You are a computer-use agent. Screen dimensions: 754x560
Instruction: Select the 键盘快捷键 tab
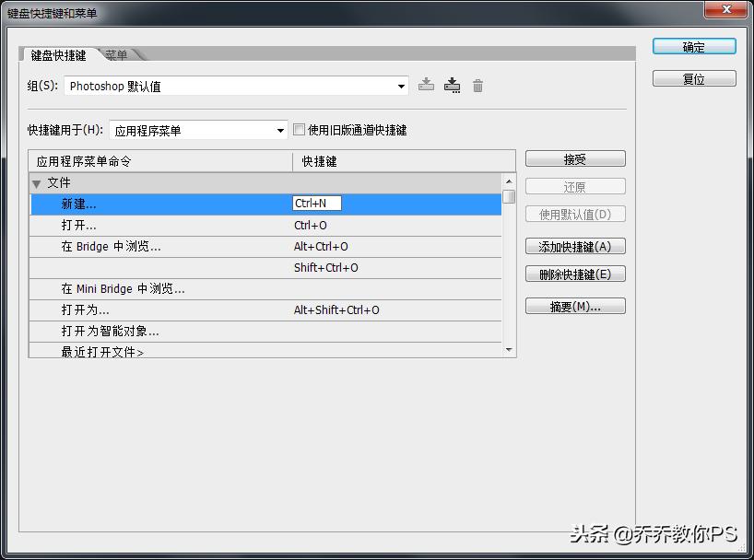[x=60, y=55]
